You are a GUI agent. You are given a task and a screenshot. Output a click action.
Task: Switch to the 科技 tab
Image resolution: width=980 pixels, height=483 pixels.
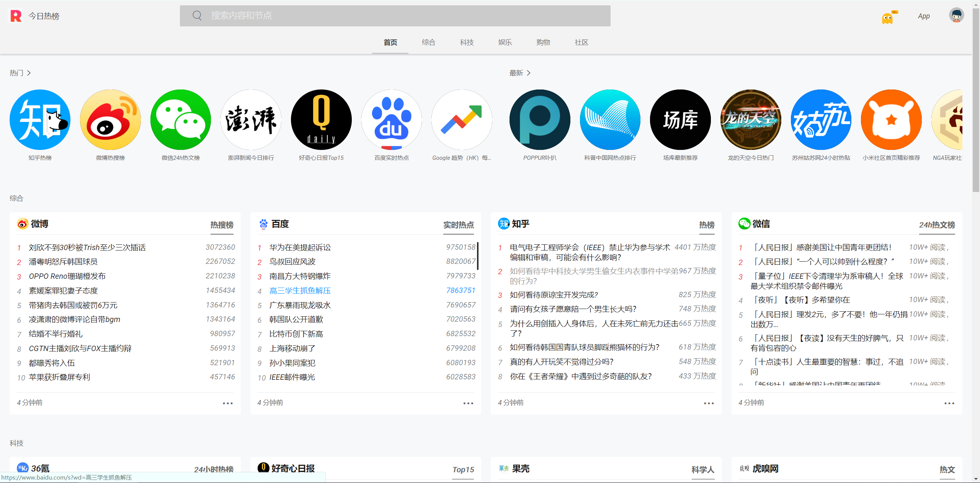(x=467, y=42)
